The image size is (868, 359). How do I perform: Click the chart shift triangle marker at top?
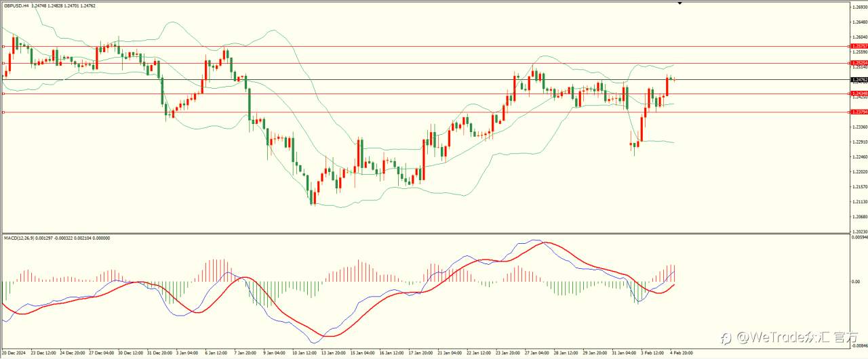(x=680, y=3)
